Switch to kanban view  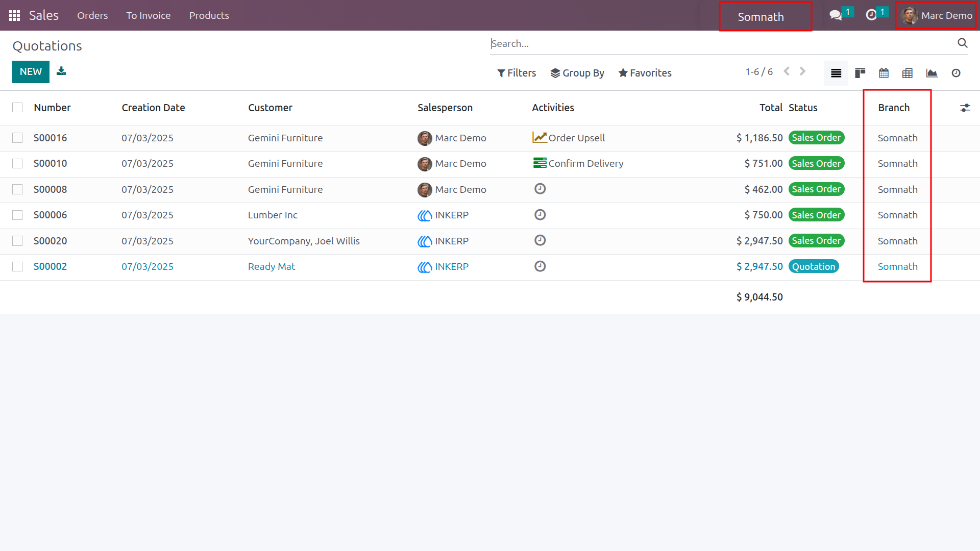coord(860,73)
